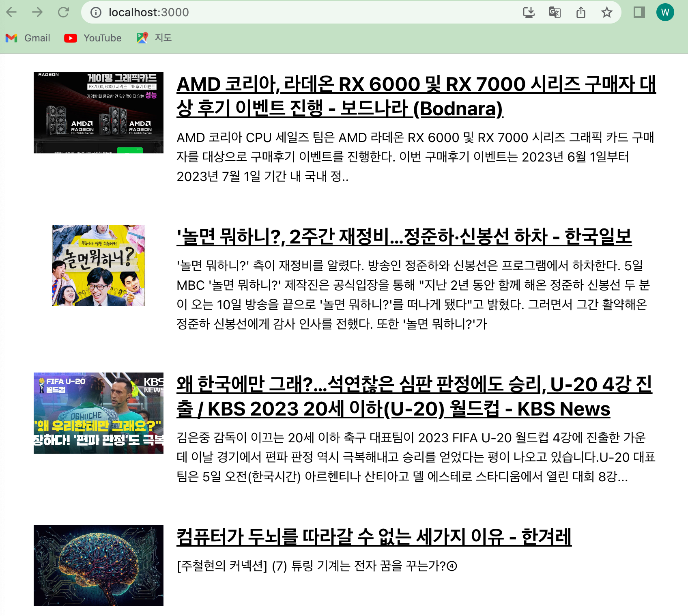Open YouTube bookmark
The image size is (688, 616).
93,38
